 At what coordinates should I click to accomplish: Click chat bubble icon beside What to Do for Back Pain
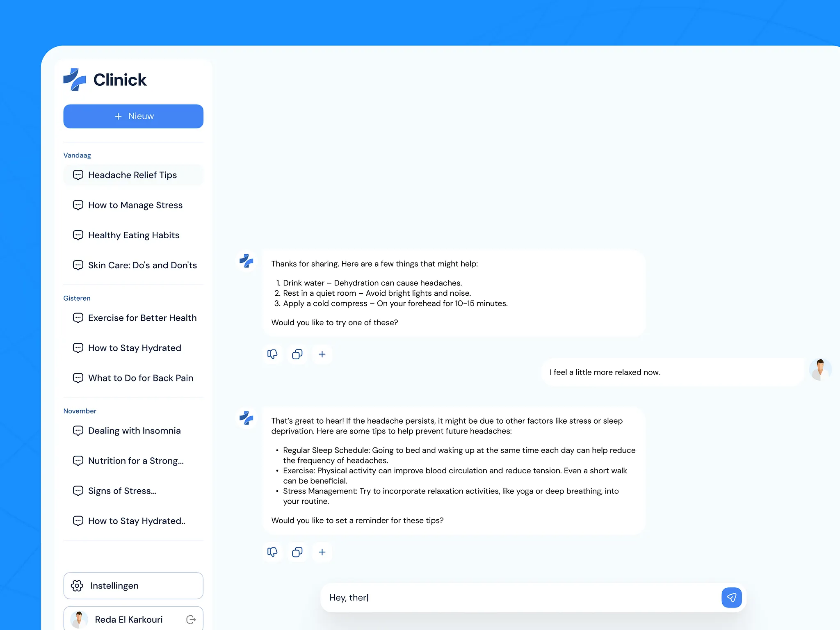(x=78, y=378)
